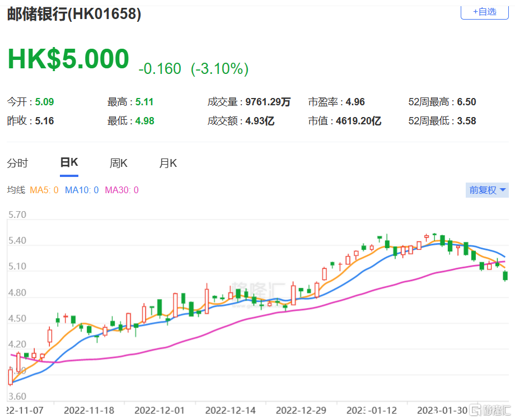Switch to 分时 chart tab
The height and width of the screenshot is (420, 515).
17,164
